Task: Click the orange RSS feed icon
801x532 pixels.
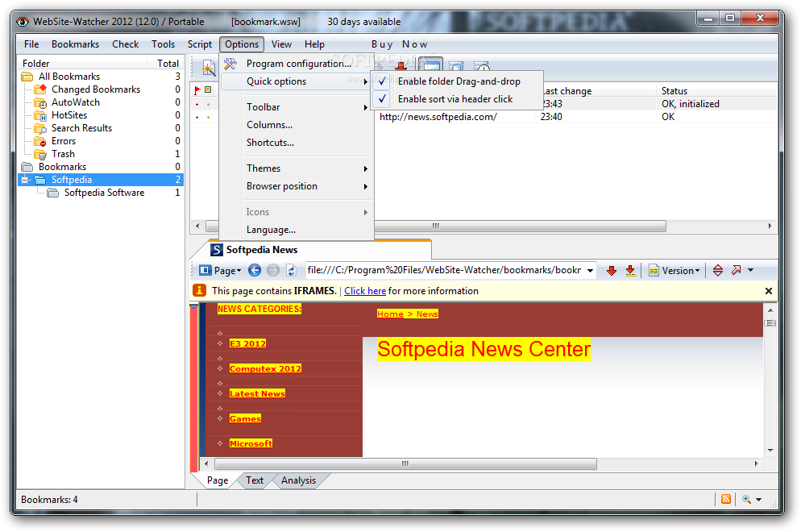Action: (726, 499)
